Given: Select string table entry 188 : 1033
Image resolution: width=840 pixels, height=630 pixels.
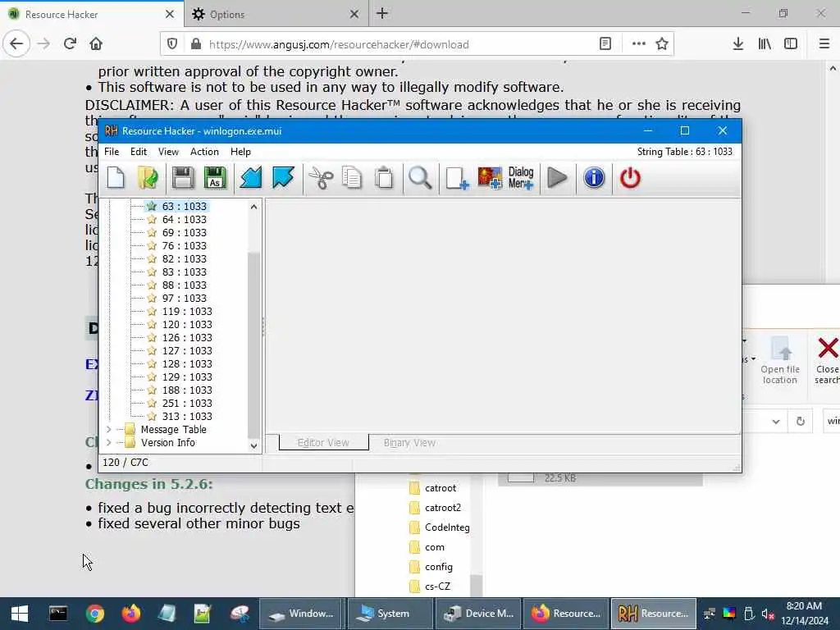Looking at the screenshot, I should (x=187, y=390).
